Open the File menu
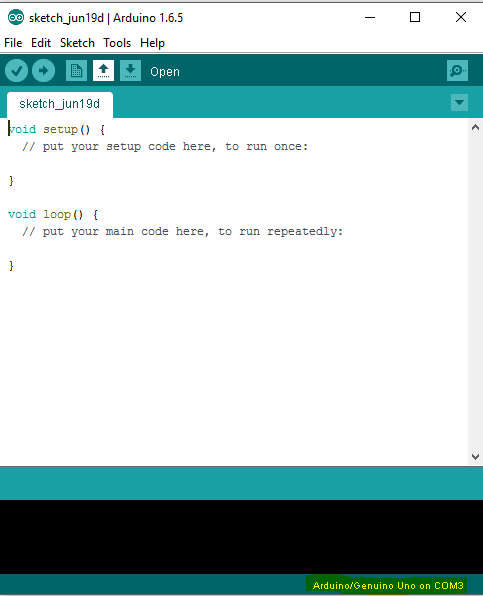Image resolution: width=483 pixels, height=596 pixels. (13, 43)
